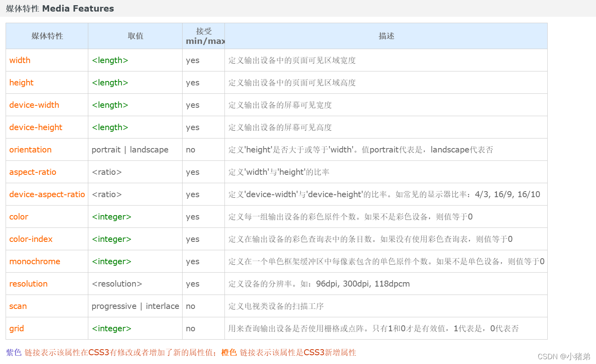
Task: Click the '紫色' legend word below table
Action: [x=14, y=352]
